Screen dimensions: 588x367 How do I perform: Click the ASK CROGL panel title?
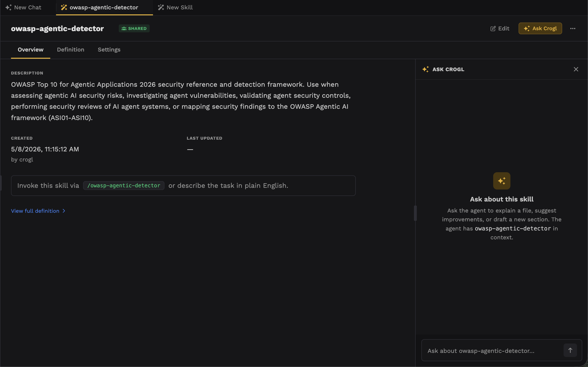coord(448,69)
